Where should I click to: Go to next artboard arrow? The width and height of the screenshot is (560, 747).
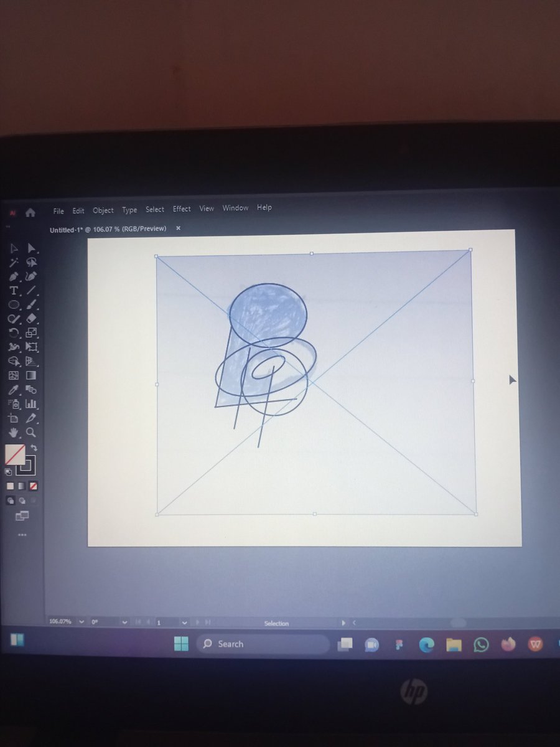point(198,622)
